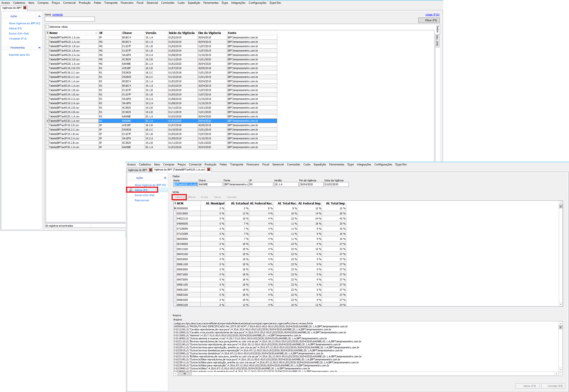Click Alterar (F3) in the list window
This screenshot has width=569, height=392.
(x=15, y=28)
